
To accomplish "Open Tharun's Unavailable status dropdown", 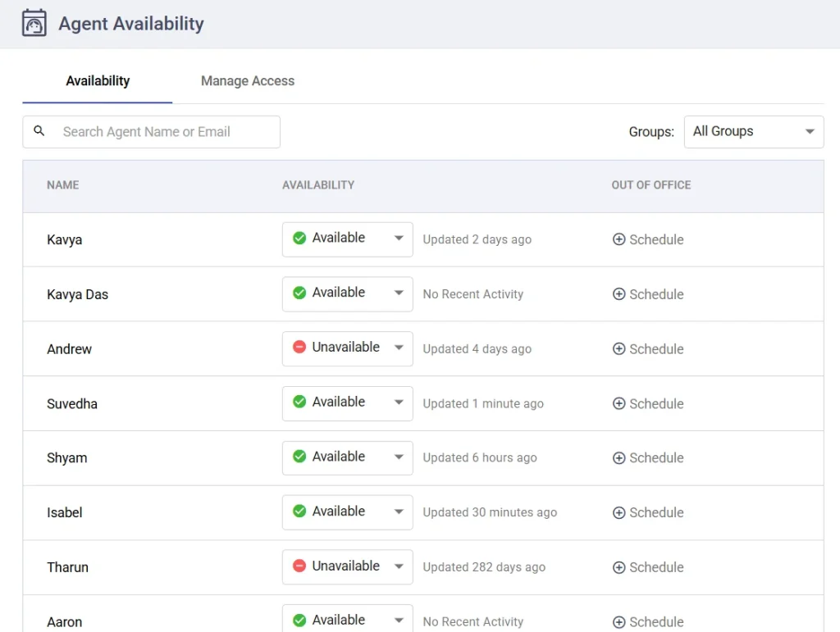I will click(x=348, y=567).
